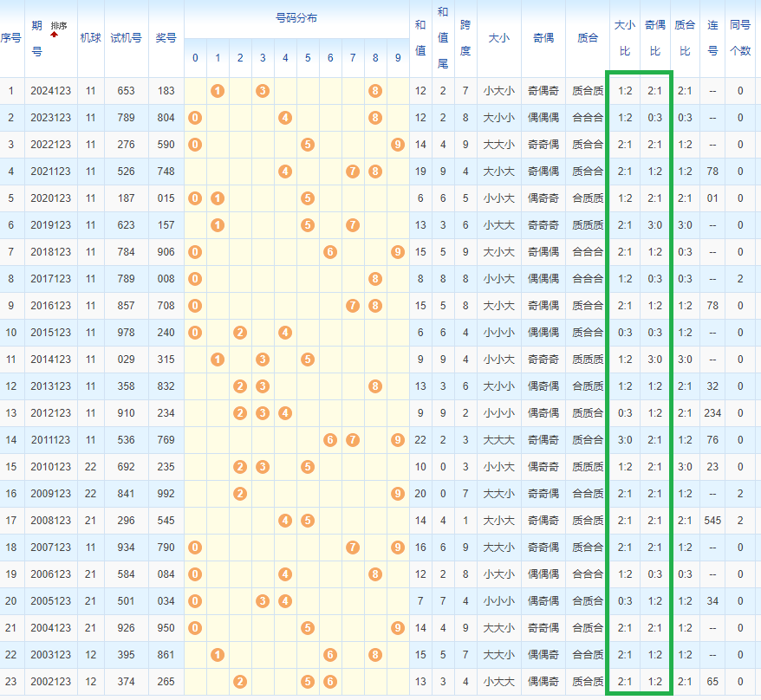Click the 号码分布 header
The image size is (761, 700).
296,17
